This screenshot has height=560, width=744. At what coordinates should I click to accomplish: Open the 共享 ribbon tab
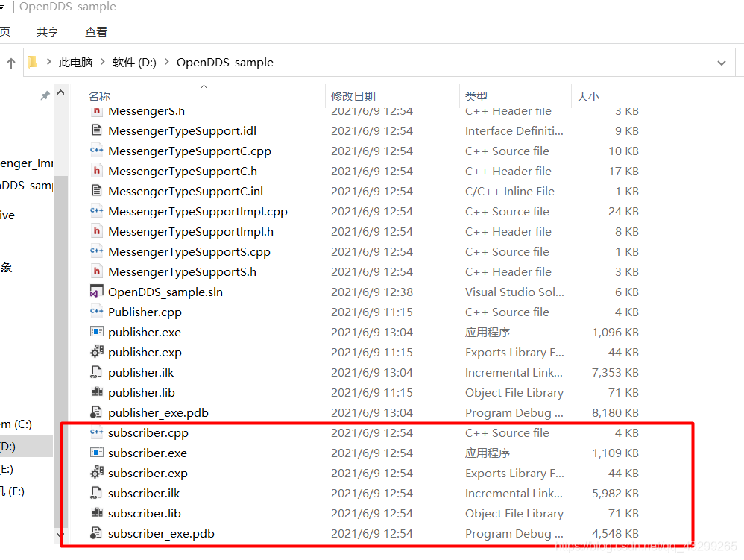point(48,32)
